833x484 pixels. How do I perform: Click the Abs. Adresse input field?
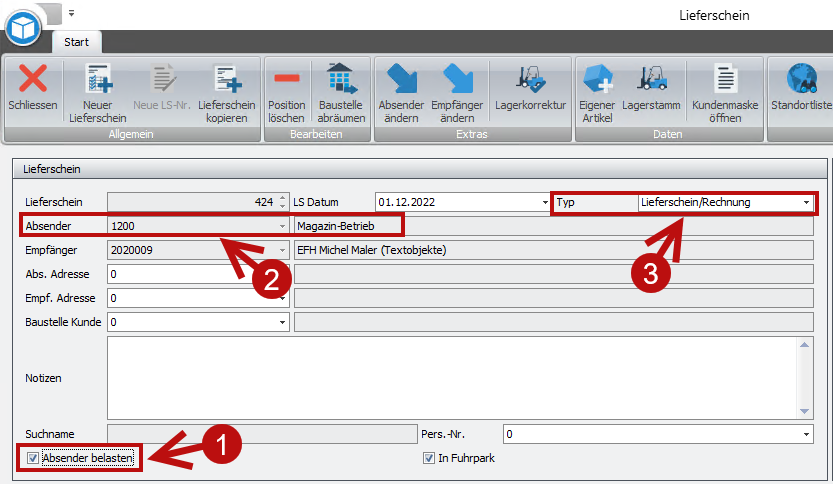coord(198,274)
